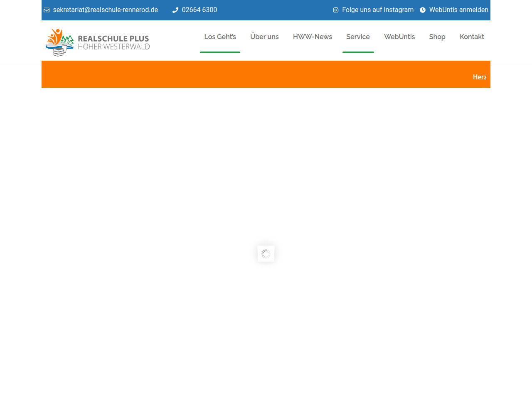The width and height of the screenshot is (532, 399).
Task: Click the Instagram icon
Action: pos(336,10)
